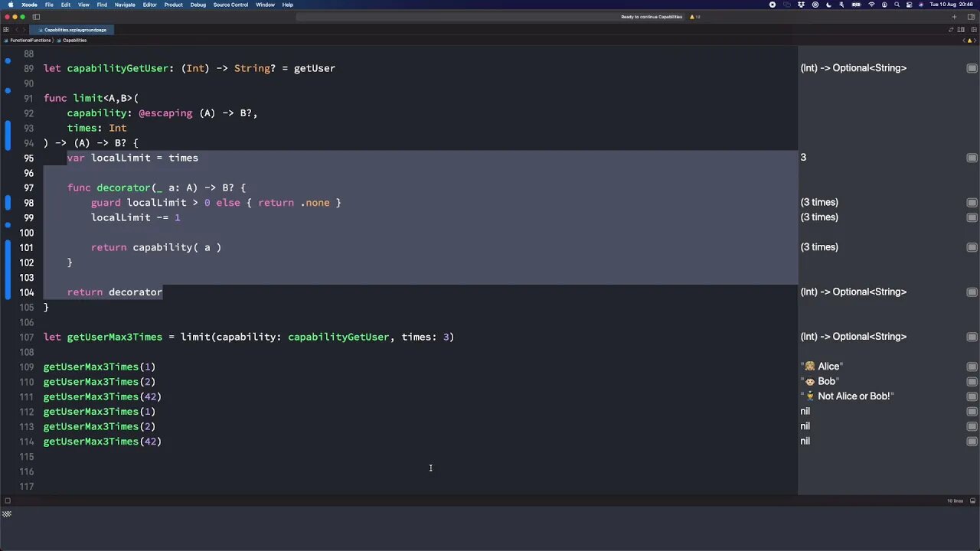Click the 'Alice' result text
Image resolution: width=980 pixels, height=551 pixels.
823,367
